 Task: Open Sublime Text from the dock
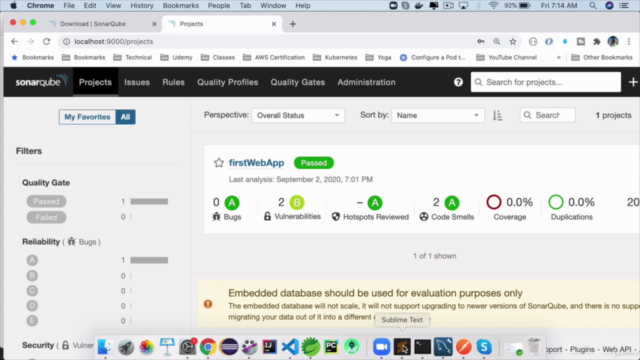point(402,347)
